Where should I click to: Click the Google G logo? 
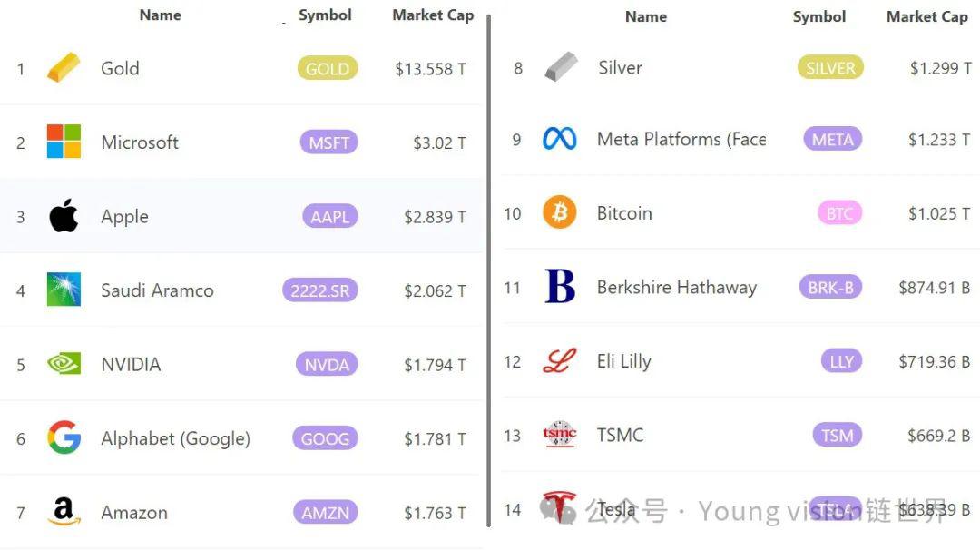(x=64, y=437)
